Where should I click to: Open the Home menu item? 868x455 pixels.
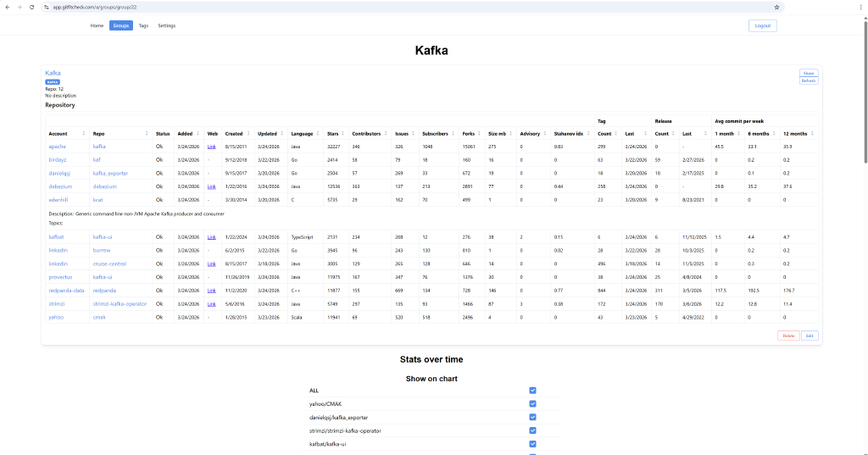[x=97, y=25]
